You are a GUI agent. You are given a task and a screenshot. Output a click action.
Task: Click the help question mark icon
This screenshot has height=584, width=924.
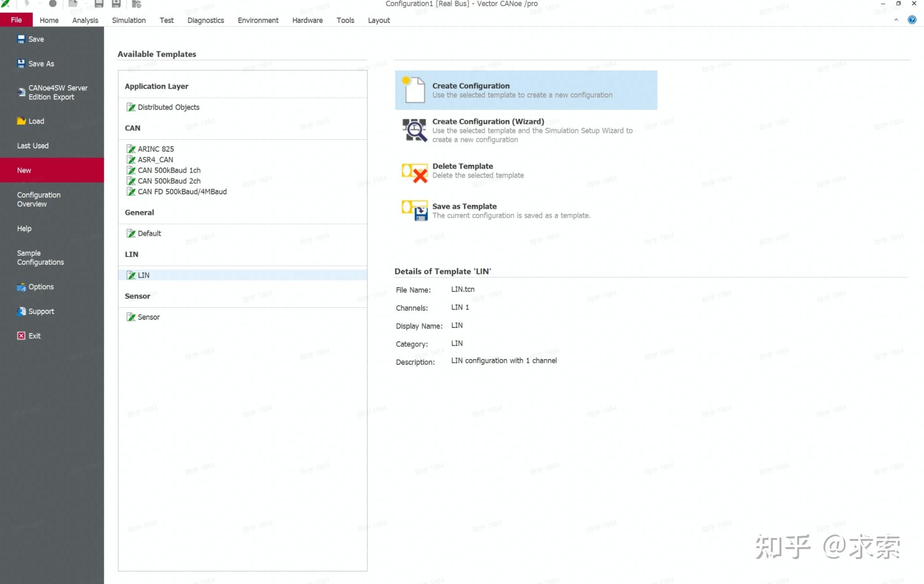click(x=912, y=20)
